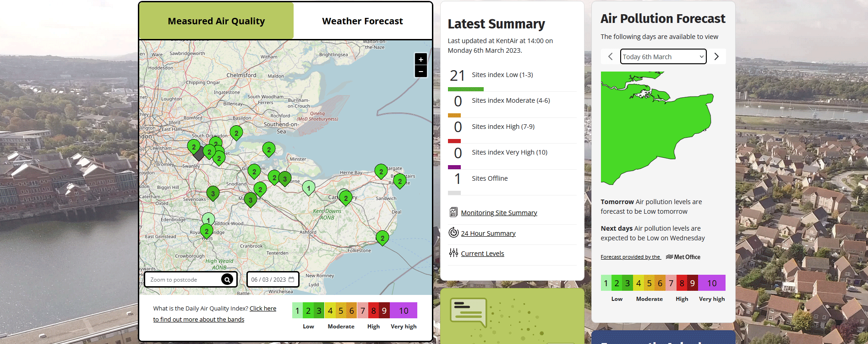Select the marker near Ramsgate
868x344 pixels.
coord(400,181)
